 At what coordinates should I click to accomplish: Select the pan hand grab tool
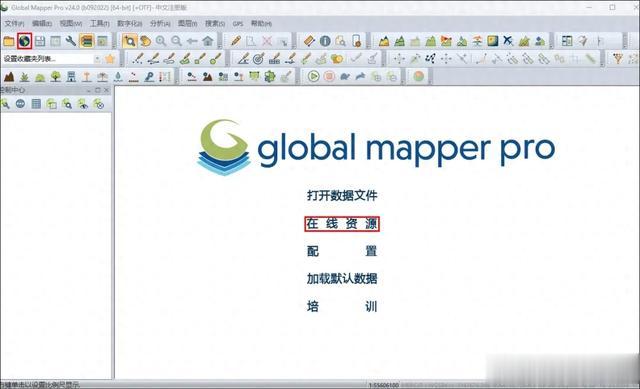145,41
